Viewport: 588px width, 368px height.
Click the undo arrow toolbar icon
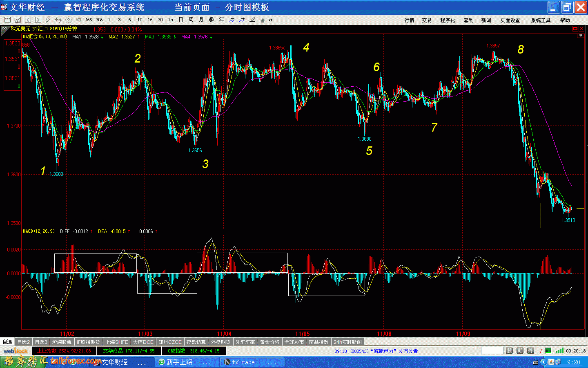(79, 20)
